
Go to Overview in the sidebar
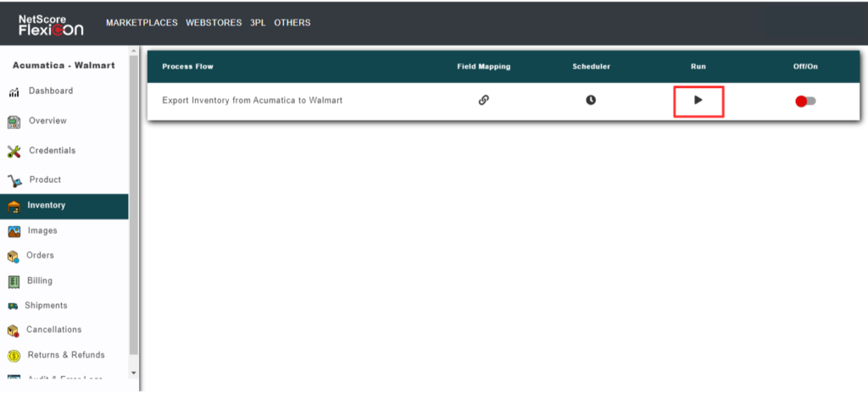click(47, 121)
